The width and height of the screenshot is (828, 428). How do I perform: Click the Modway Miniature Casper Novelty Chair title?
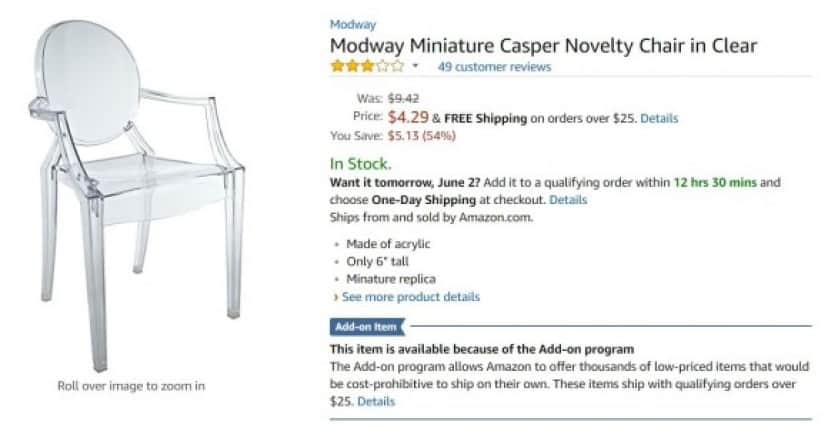(x=543, y=46)
